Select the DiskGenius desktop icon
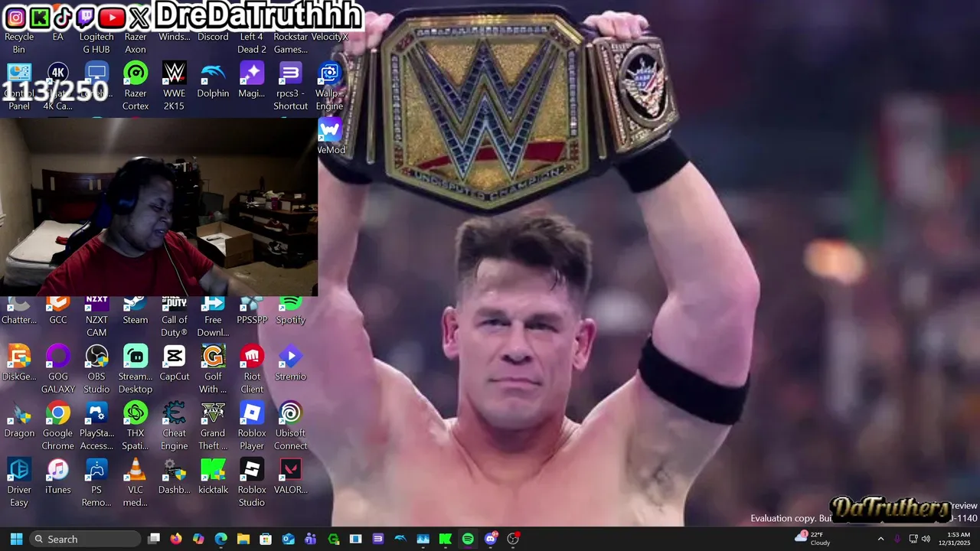Image resolution: width=980 pixels, height=551 pixels. (19, 357)
